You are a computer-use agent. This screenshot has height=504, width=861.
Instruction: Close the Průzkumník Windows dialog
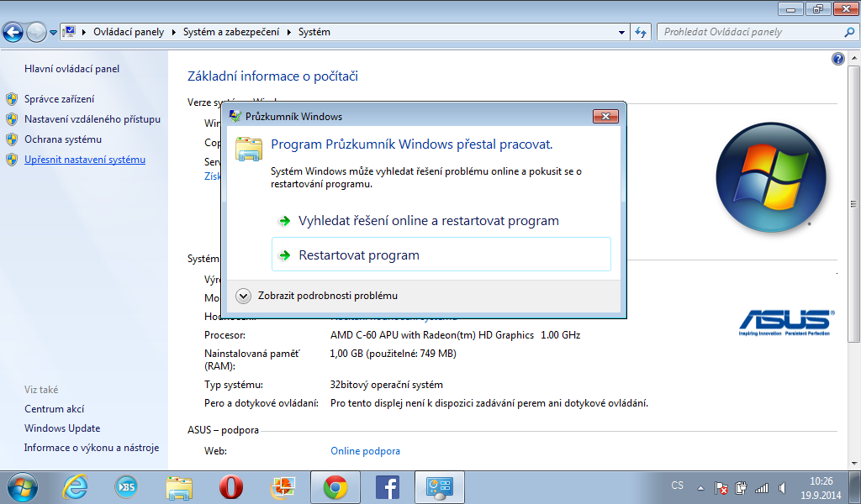click(605, 116)
